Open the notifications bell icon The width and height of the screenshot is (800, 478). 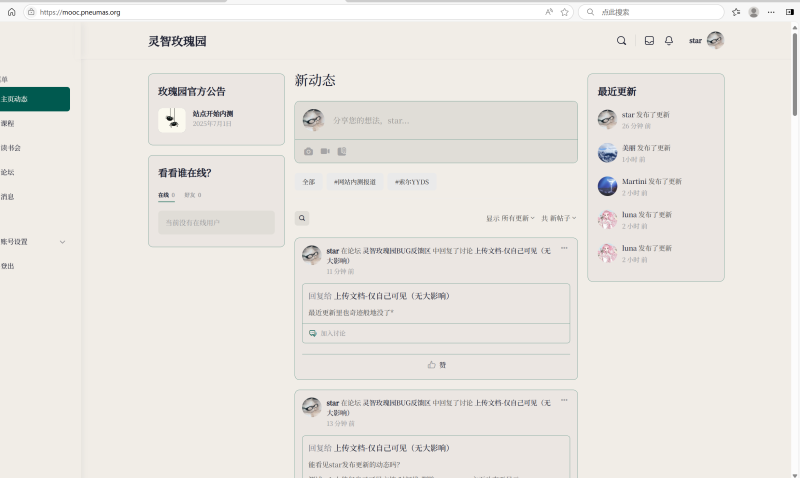tap(669, 41)
